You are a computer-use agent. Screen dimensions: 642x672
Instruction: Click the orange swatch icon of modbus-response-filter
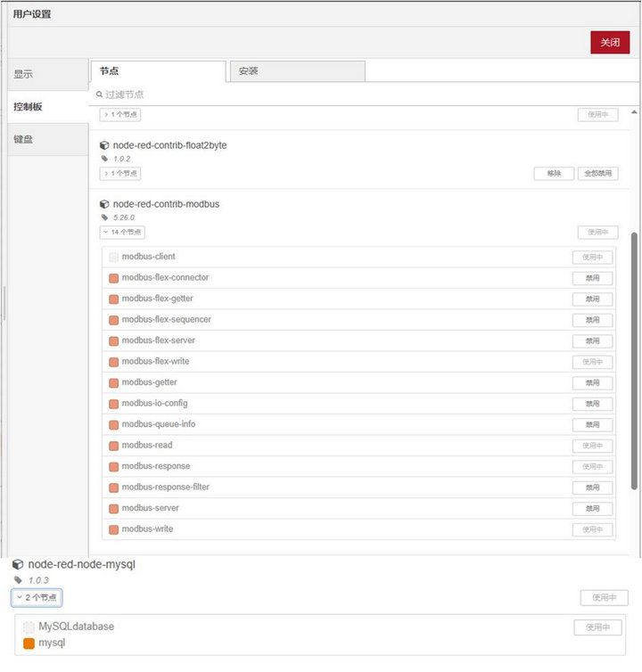(113, 488)
